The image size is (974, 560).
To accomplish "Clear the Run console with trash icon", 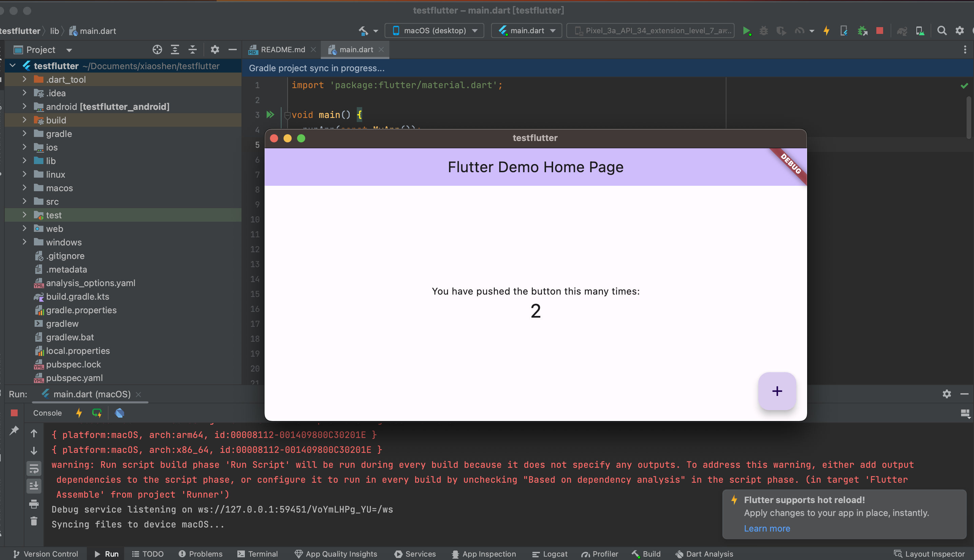I will (x=34, y=520).
